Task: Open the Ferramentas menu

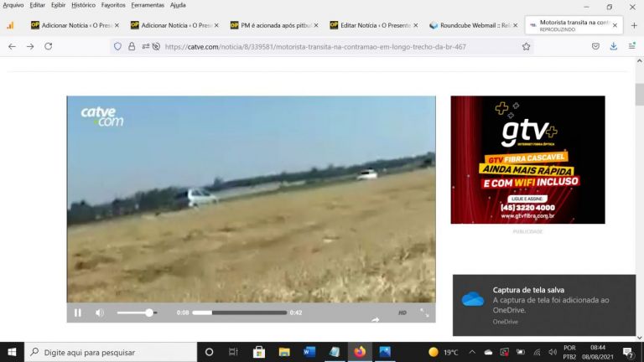Action: click(x=148, y=5)
